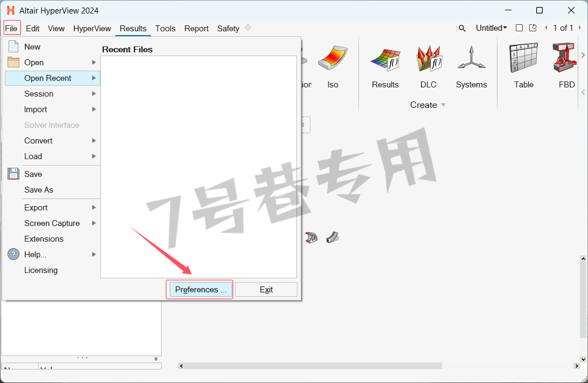Image resolution: width=588 pixels, height=383 pixels.
Task: Collapse the left panel with double chevron
Action: (x=156, y=359)
